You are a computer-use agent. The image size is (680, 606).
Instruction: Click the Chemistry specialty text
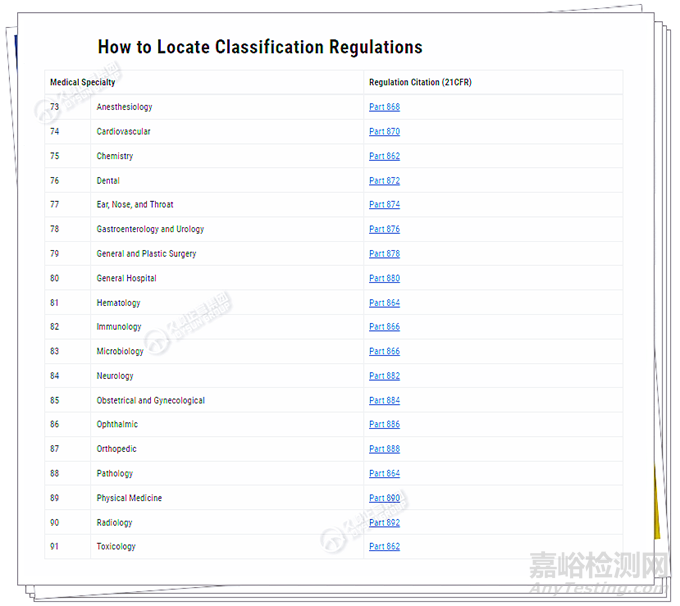click(x=115, y=156)
